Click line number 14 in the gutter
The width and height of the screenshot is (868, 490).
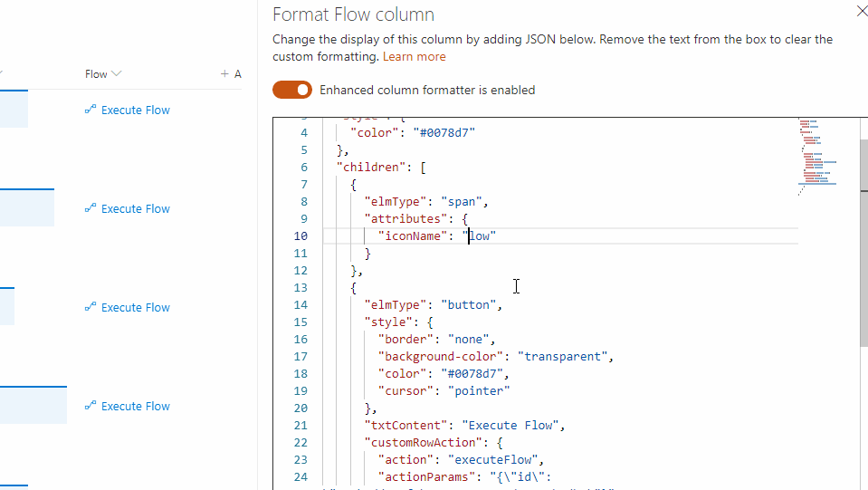[300, 304]
